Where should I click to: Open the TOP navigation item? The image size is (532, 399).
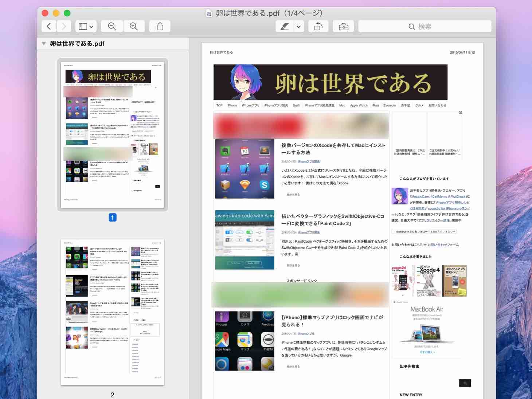point(219,105)
